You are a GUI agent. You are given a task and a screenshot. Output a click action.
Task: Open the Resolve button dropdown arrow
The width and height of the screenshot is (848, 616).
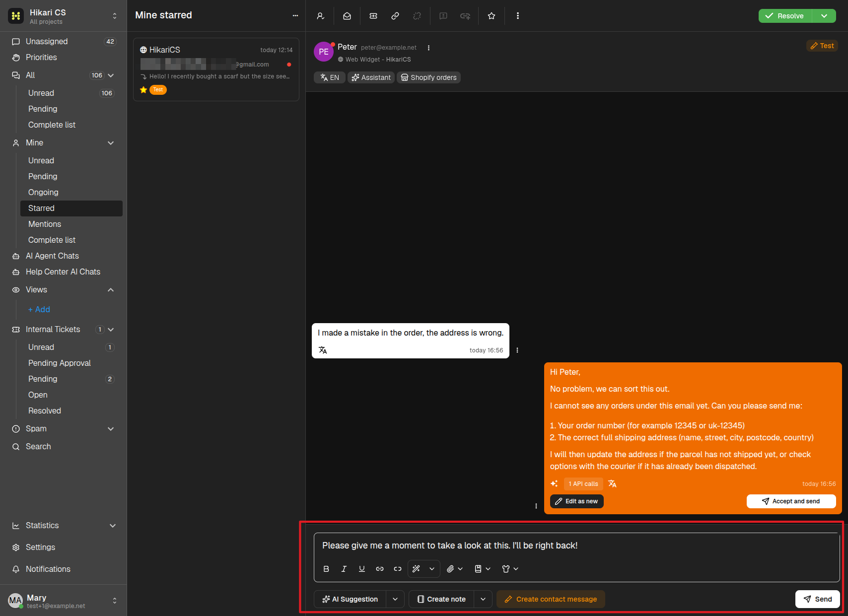pyautogui.click(x=824, y=16)
